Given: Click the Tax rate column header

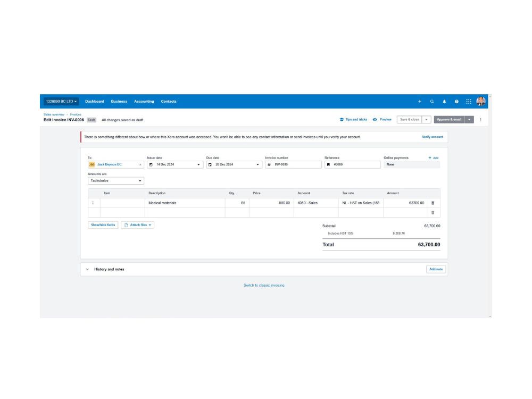Looking at the screenshot, I should (348, 193).
